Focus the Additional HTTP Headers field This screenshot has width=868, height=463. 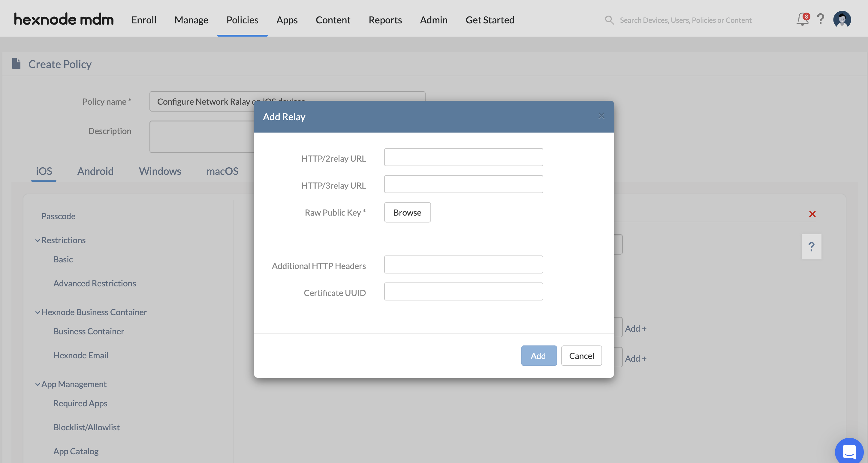pos(463,264)
